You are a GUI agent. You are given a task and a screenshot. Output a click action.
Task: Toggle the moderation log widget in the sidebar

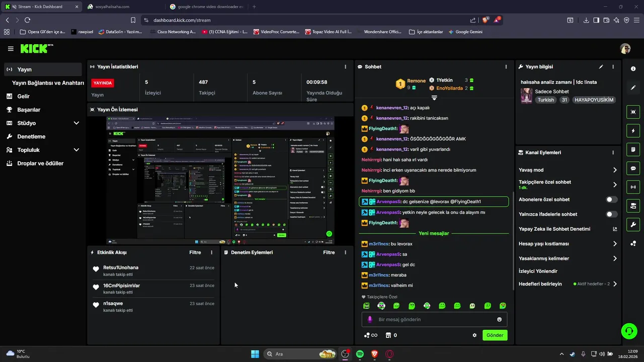(x=633, y=149)
